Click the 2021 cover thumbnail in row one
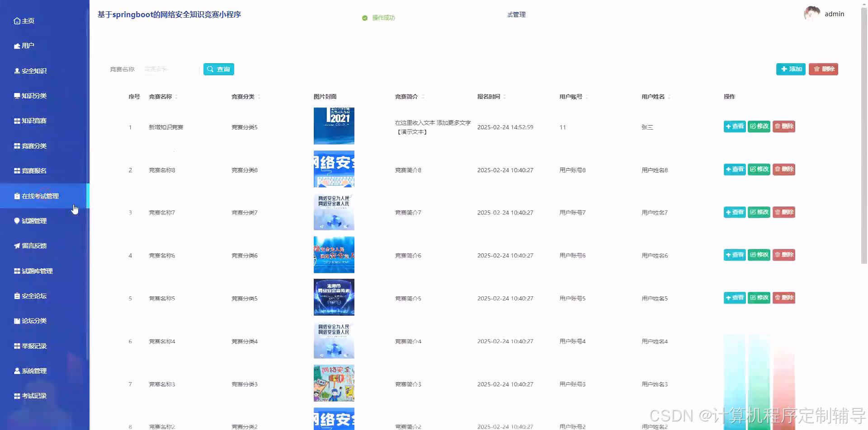This screenshot has height=430, width=868. pos(334,126)
